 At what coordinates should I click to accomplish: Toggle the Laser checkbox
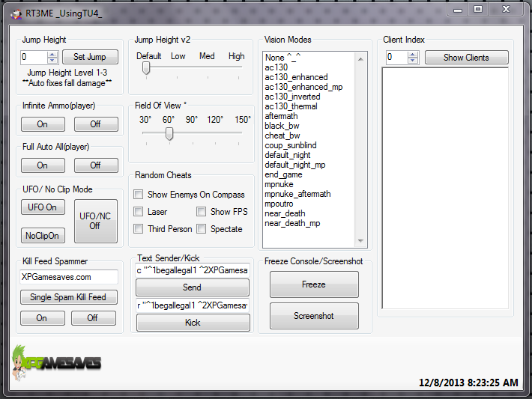[139, 212]
